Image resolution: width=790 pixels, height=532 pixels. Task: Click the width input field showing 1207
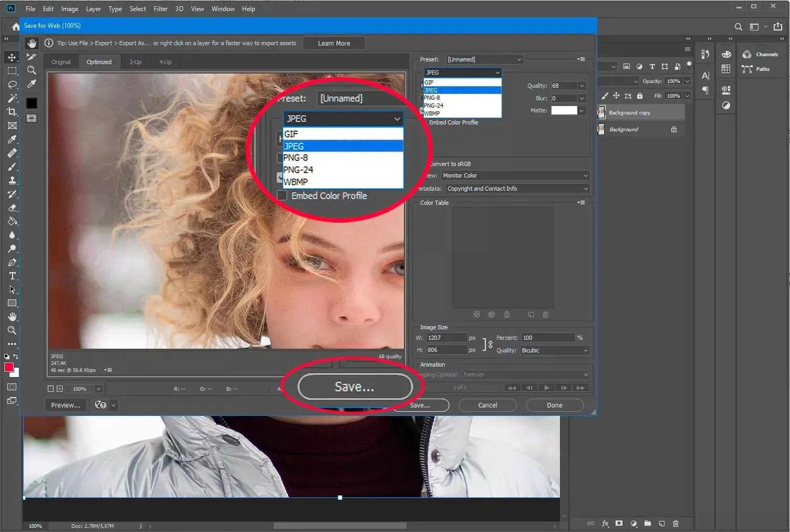[446, 338]
